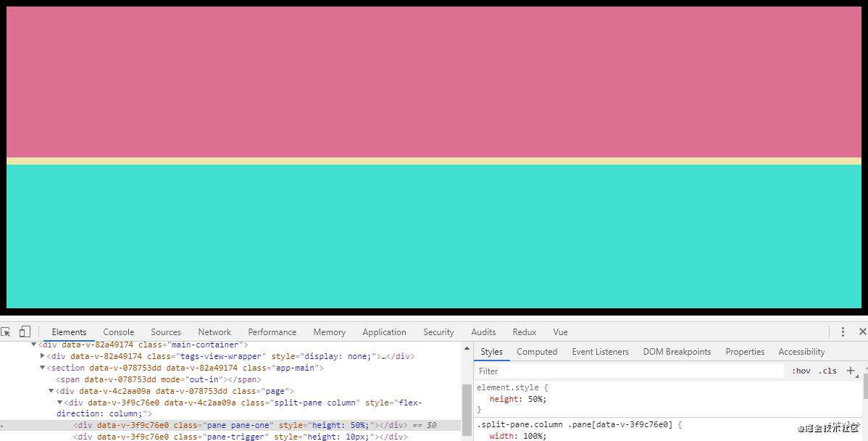This screenshot has height=441, width=868.
Task: Add a new style rule with plus icon
Action: point(851,371)
